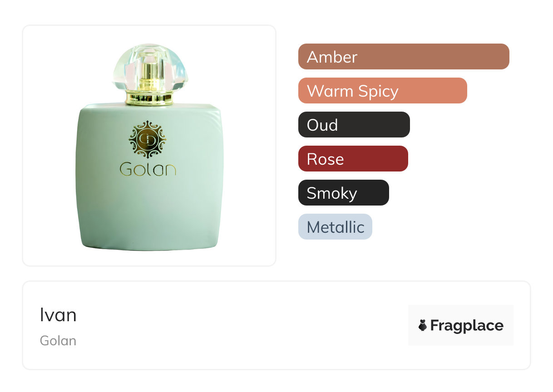Pick the red Rose accord bar
The height and width of the screenshot is (392, 553).
tap(353, 159)
